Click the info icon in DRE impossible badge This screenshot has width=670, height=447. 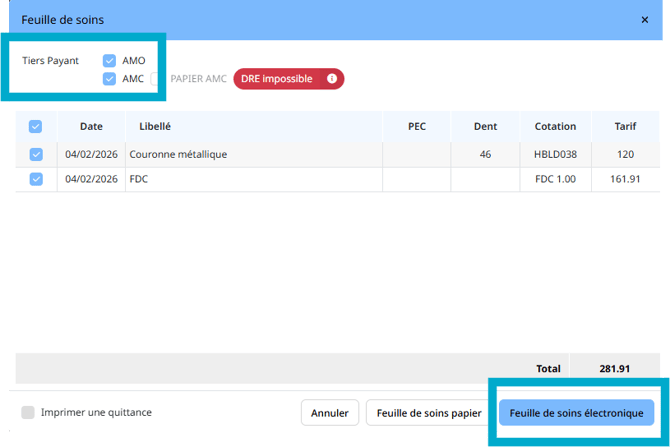click(332, 79)
